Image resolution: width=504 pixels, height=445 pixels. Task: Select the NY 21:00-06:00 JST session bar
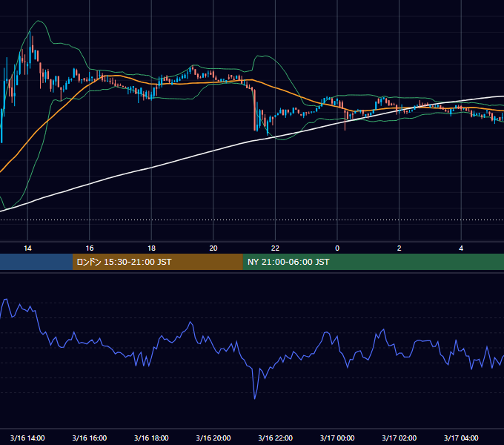click(373, 262)
